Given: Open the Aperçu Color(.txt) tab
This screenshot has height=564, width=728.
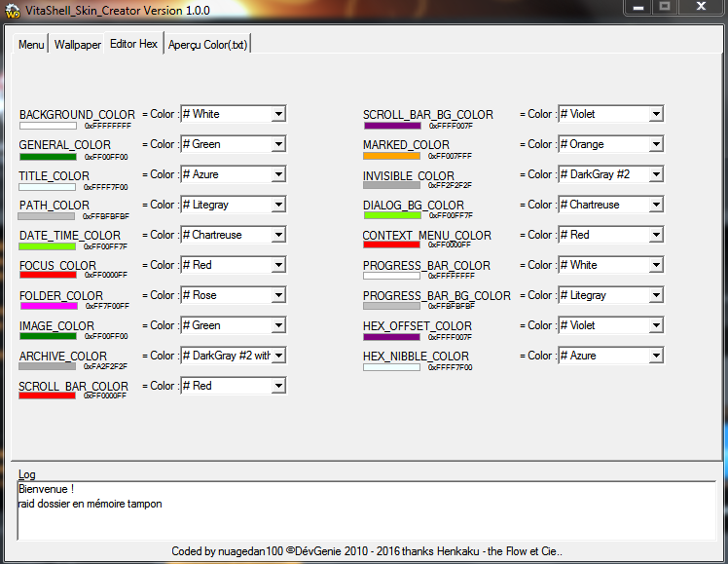Looking at the screenshot, I should (x=207, y=45).
